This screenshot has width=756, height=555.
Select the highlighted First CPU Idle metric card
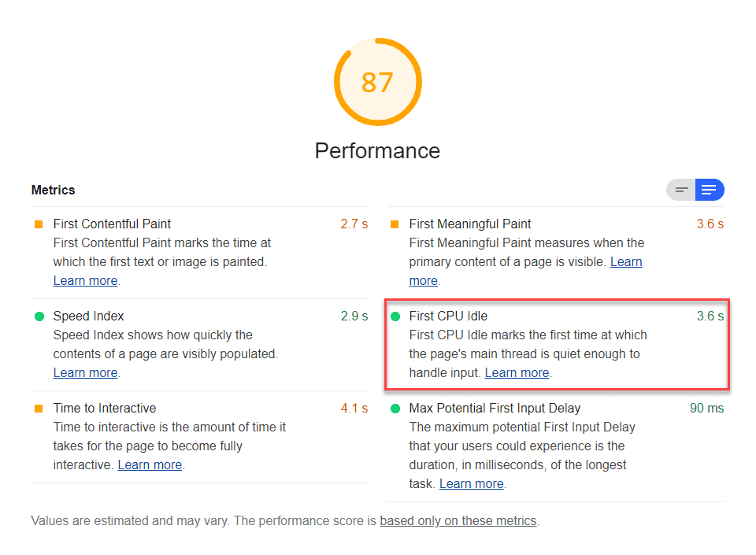pyautogui.click(x=557, y=345)
